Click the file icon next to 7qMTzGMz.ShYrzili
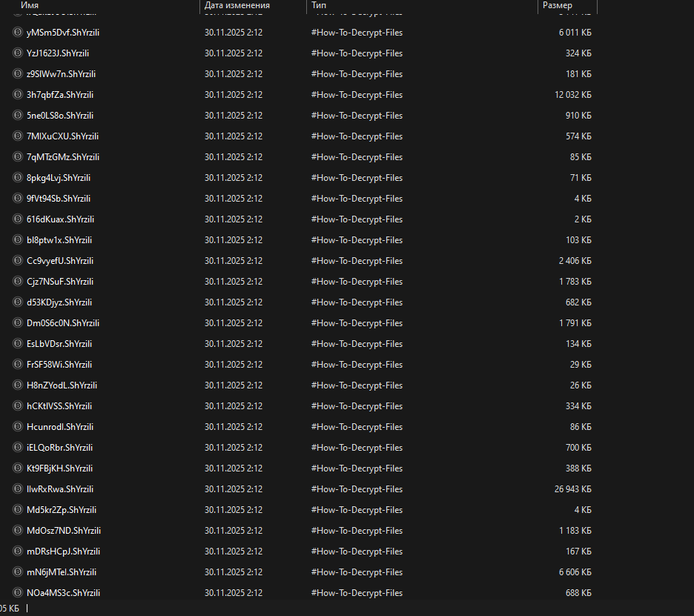Screen dimensions: 694x616 click(x=17, y=156)
